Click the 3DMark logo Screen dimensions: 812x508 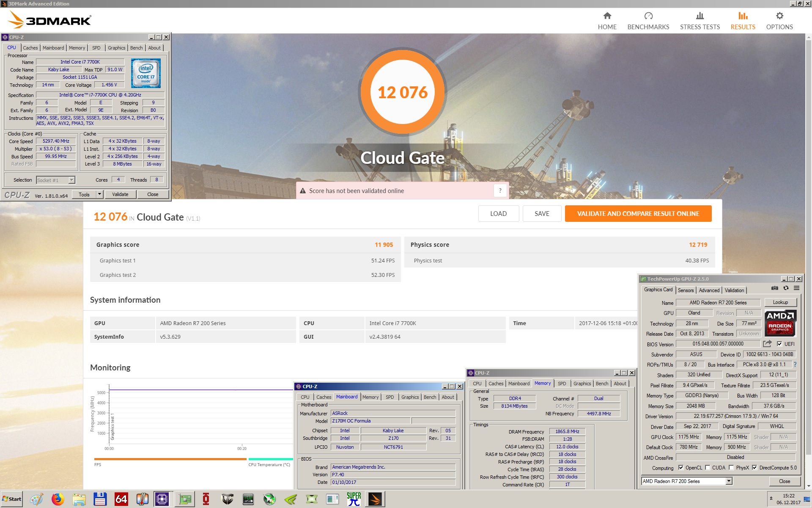point(49,20)
